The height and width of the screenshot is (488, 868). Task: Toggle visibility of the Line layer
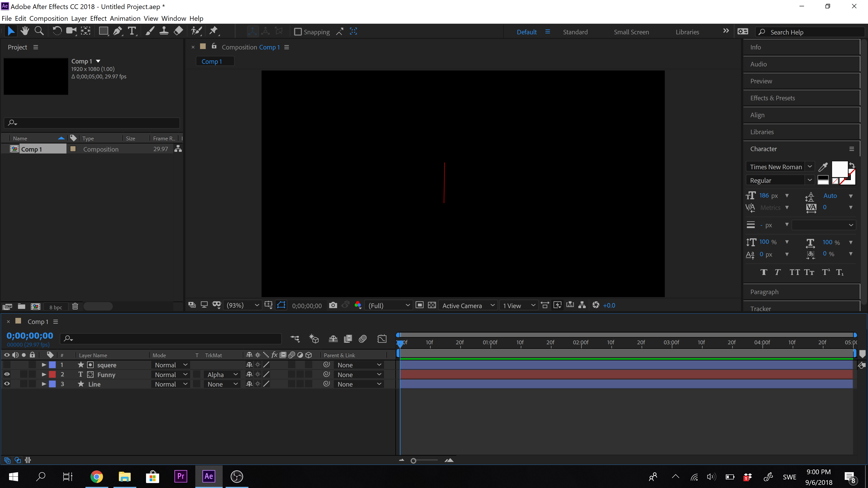click(7, 384)
